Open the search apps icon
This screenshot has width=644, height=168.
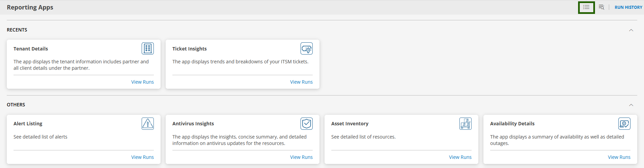pyautogui.click(x=601, y=7)
